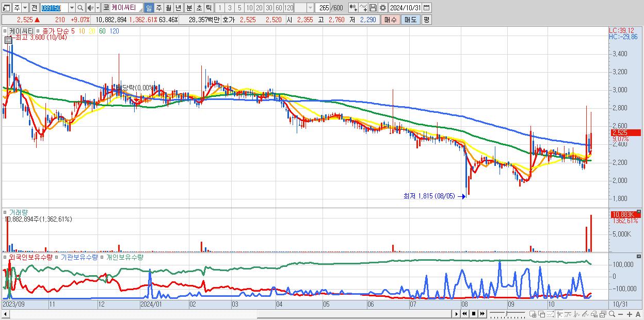The width and height of the screenshot is (644, 320).
Task: Edit the date field 2024/10/31
Action: click(406, 8)
